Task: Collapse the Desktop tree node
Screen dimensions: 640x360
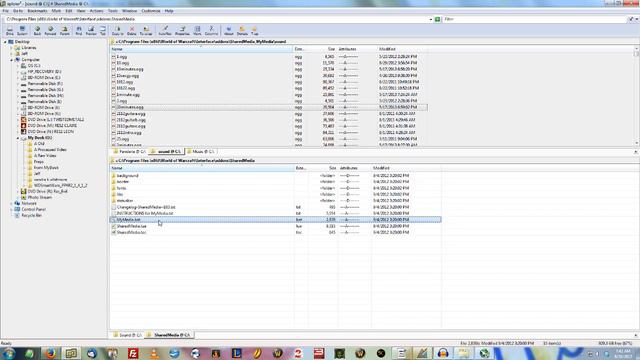Action: click(6, 42)
